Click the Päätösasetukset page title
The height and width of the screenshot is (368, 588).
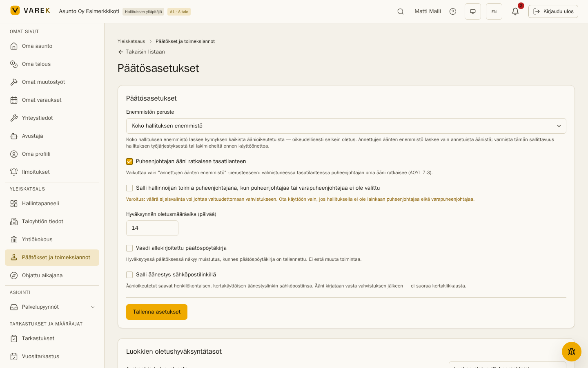click(x=158, y=68)
